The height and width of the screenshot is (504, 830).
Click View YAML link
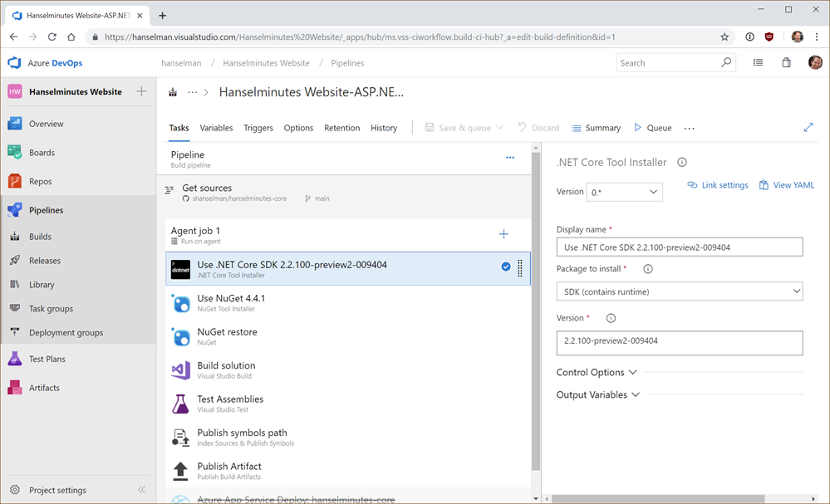pos(787,184)
